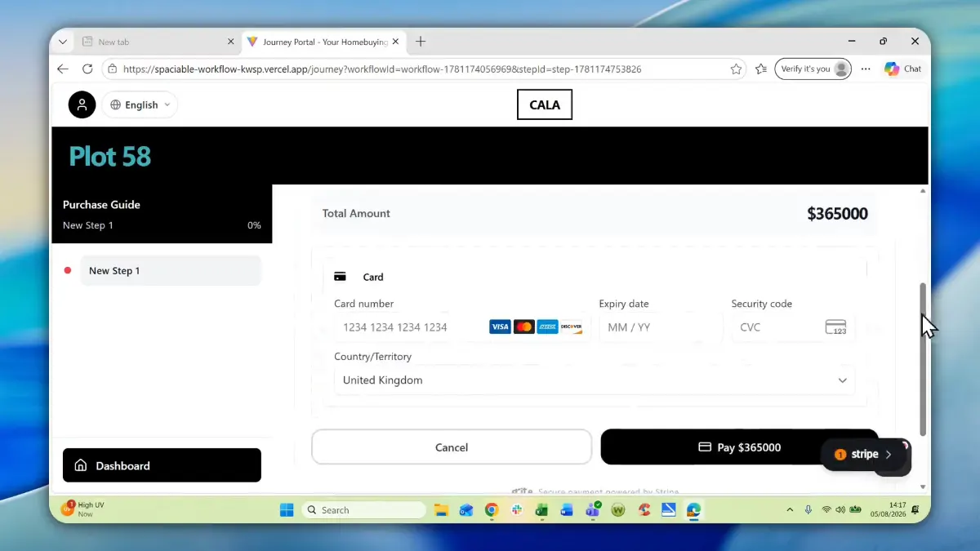Open Slack from the taskbar

pos(517,510)
